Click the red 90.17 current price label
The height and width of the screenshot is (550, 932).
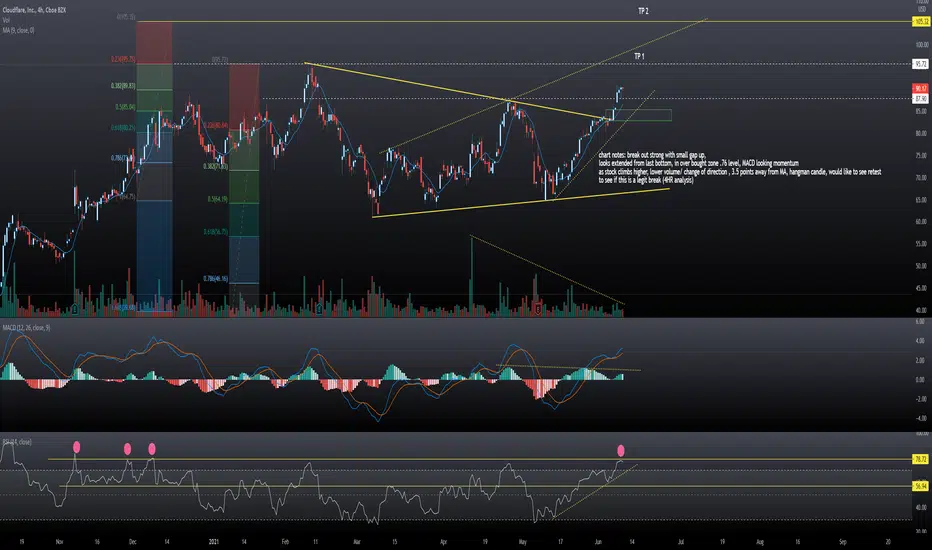click(x=921, y=89)
